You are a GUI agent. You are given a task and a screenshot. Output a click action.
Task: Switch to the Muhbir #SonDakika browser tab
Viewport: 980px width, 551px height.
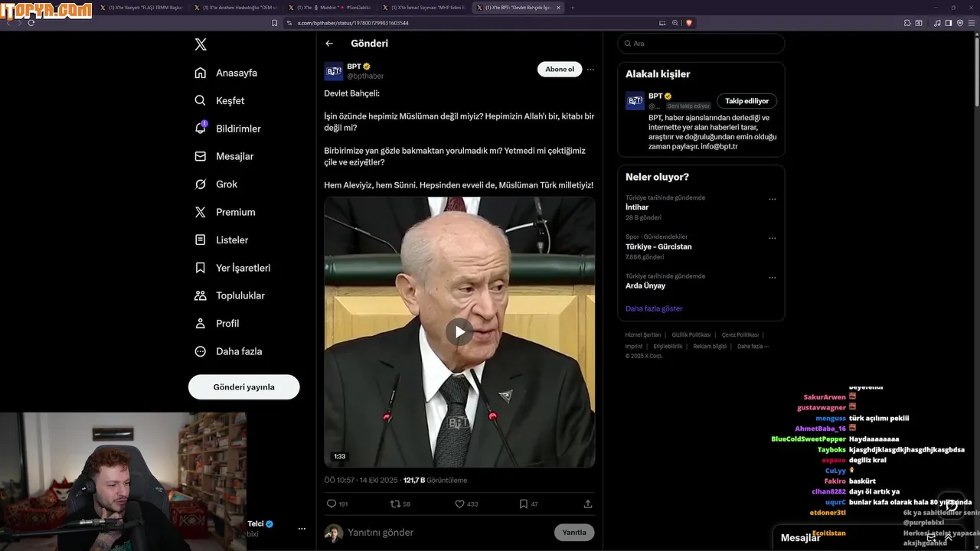point(329,8)
